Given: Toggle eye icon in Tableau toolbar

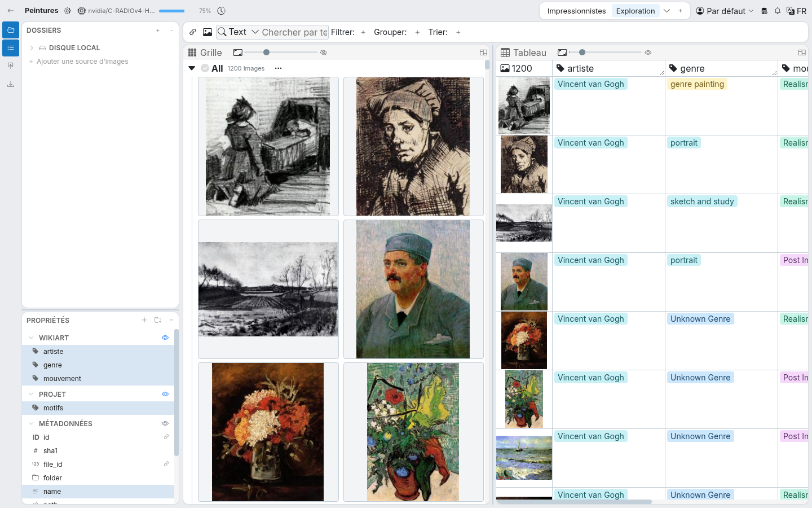Looking at the screenshot, I should [x=648, y=52].
